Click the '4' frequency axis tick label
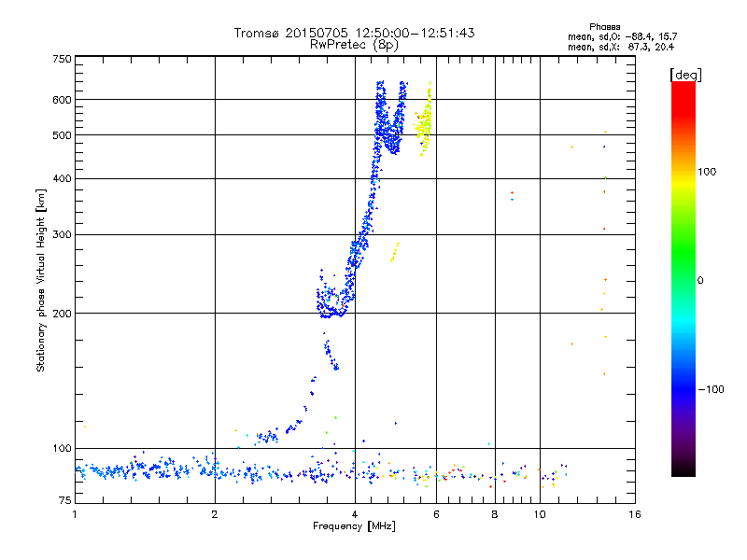Image resolution: width=747 pixels, height=560 pixels. [x=355, y=514]
